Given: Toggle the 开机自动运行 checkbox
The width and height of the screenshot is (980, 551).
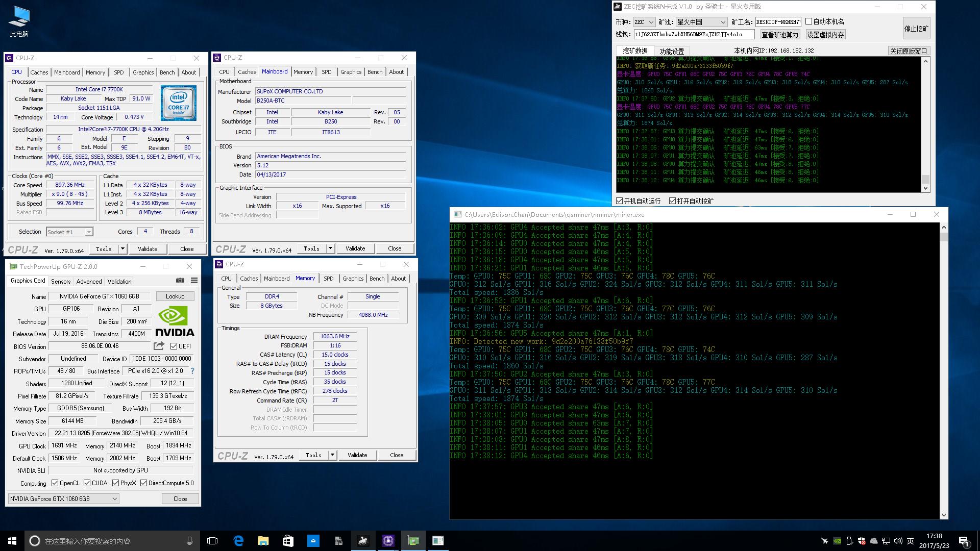Looking at the screenshot, I should [620, 201].
